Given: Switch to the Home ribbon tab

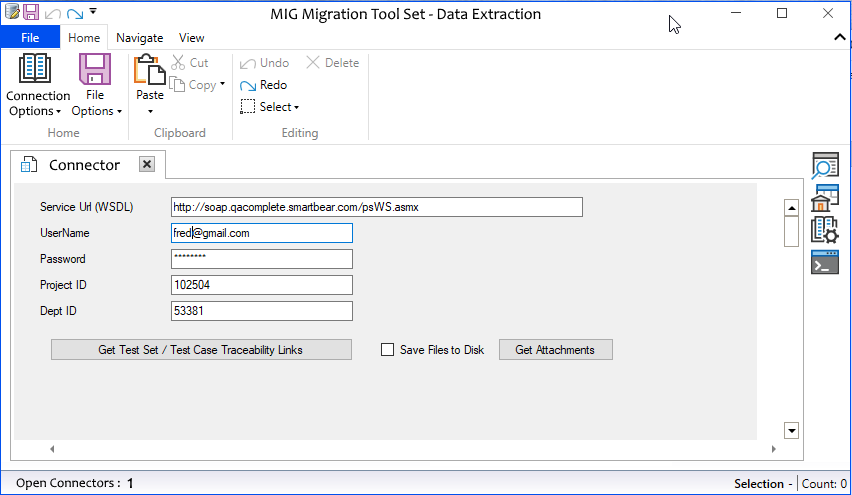Looking at the screenshot, I should [84, 37].
